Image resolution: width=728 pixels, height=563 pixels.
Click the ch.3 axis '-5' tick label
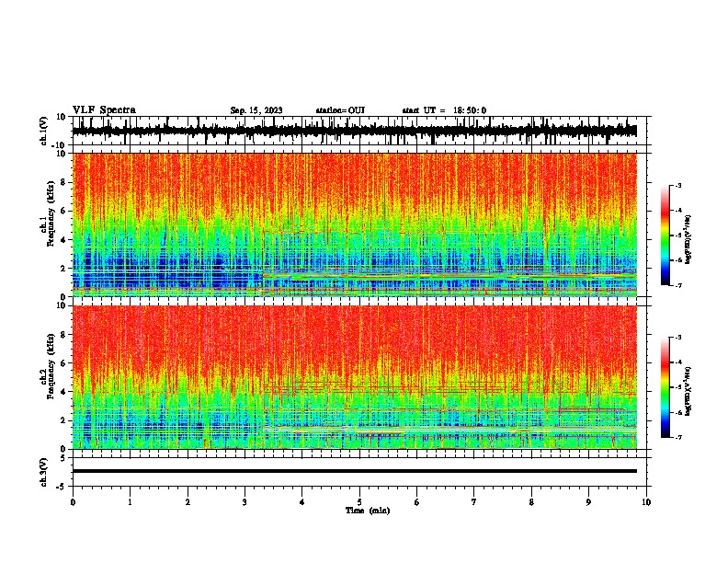pyautogui.click(x=62, y=487)
